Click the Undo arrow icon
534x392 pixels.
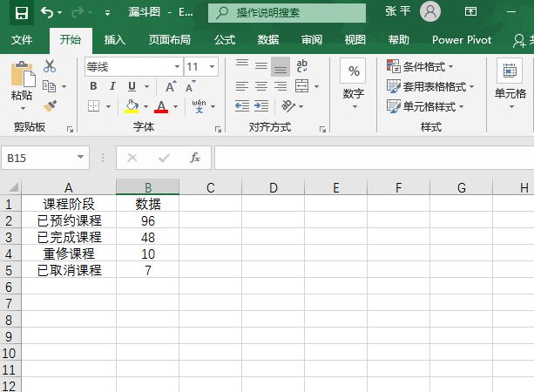tap(46, 13)
